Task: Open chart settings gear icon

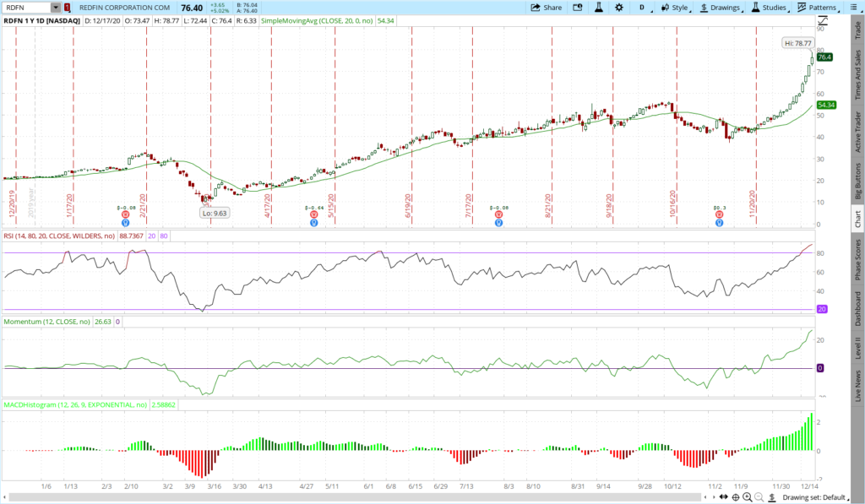Action: 619,8
